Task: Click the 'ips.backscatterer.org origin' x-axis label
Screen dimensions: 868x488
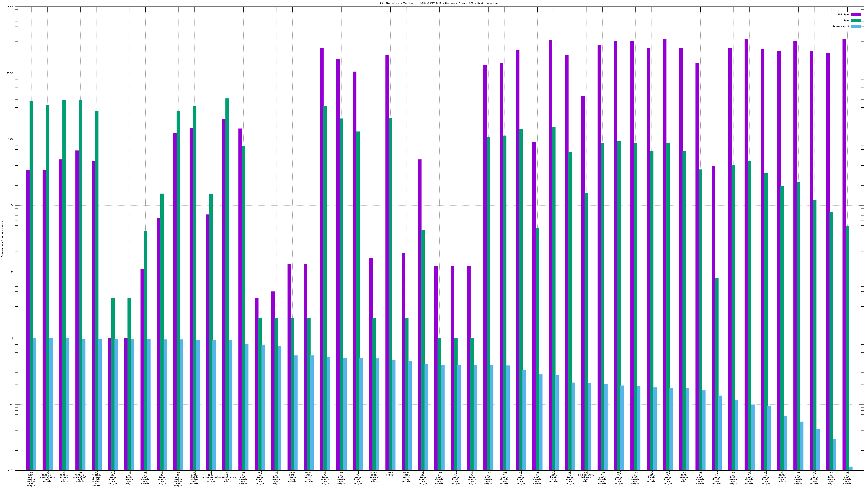Action: point(227,477)
